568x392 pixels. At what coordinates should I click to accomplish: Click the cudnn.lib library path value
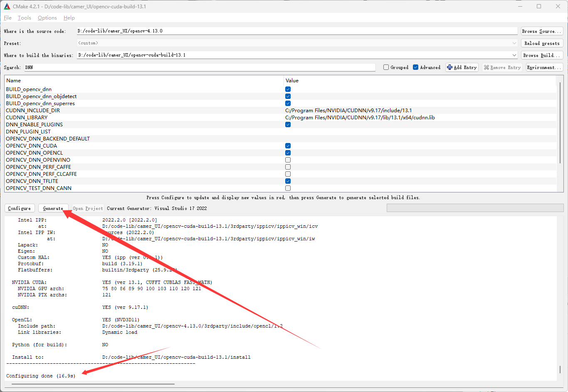click(x=360, y=118)
